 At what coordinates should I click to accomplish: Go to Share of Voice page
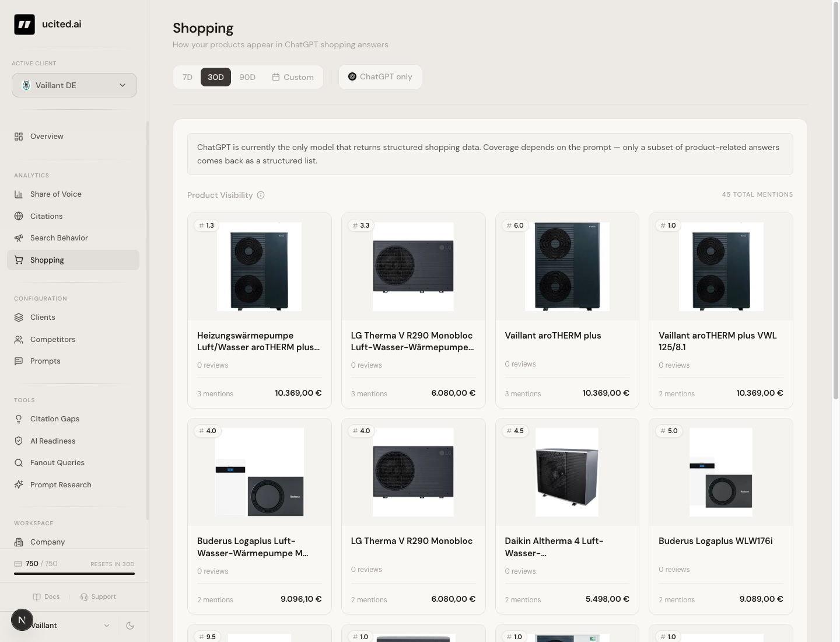(73, 194)
